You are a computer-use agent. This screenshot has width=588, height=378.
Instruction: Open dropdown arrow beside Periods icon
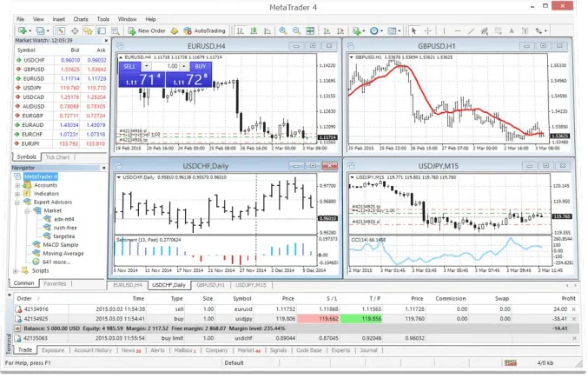[382, 31]
